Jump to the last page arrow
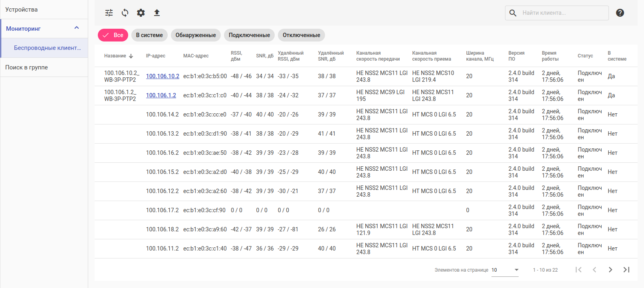 [x=626, y=270]
